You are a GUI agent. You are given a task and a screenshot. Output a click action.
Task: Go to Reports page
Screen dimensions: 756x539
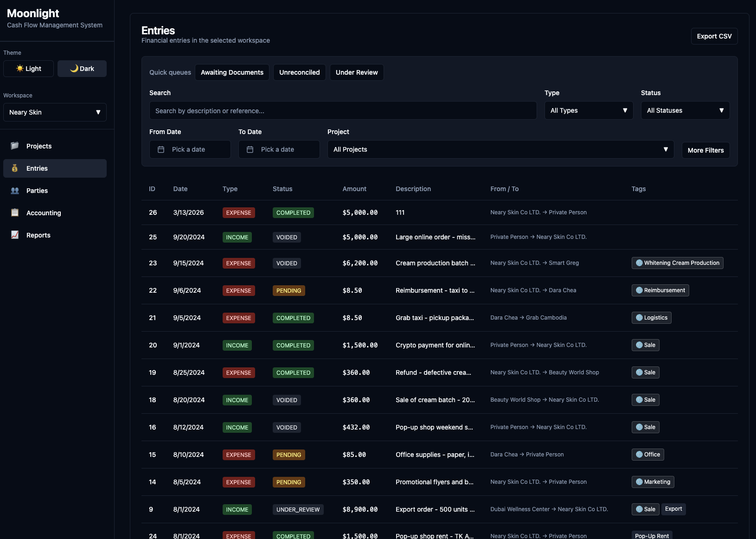click(55, 235)
